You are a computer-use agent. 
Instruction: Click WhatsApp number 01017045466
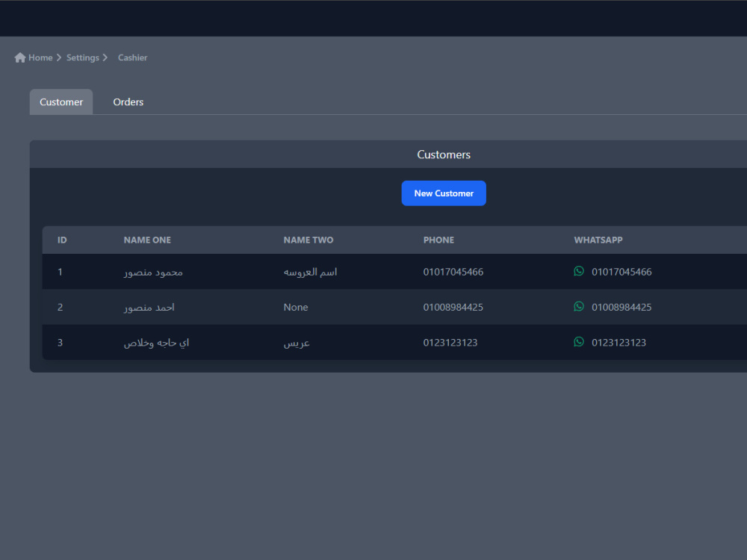point(622,272)
